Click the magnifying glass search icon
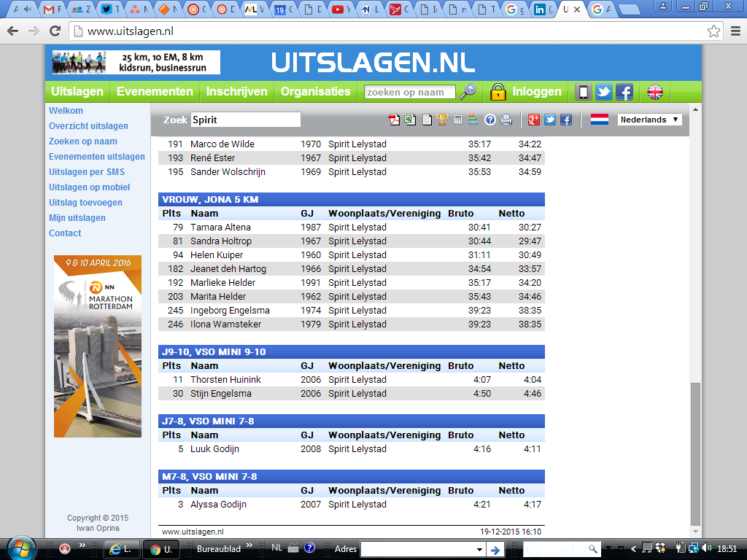Viewport: 747px width, 560px height. 467,92
